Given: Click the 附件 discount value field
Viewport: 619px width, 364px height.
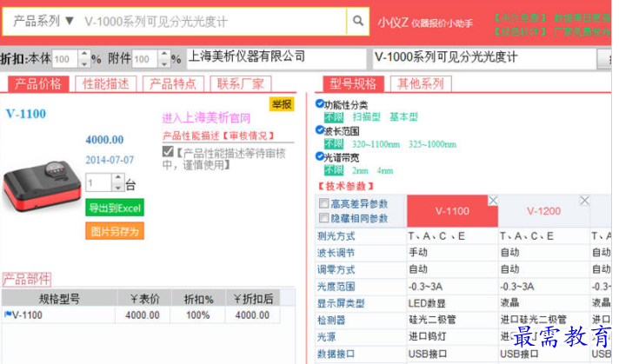Looking at the screenshot, I should [x=146, y=59].
